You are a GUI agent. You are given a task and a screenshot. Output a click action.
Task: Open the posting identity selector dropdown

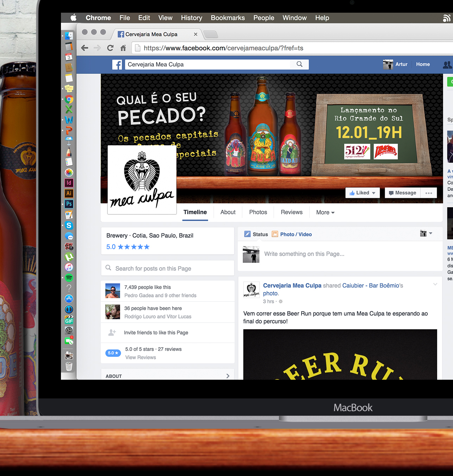click(x=426, y=233)
